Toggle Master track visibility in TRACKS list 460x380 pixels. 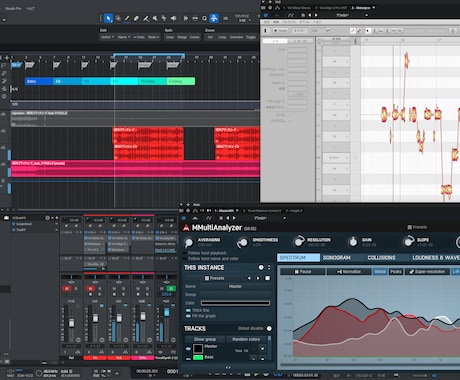[x=188, y=349]
